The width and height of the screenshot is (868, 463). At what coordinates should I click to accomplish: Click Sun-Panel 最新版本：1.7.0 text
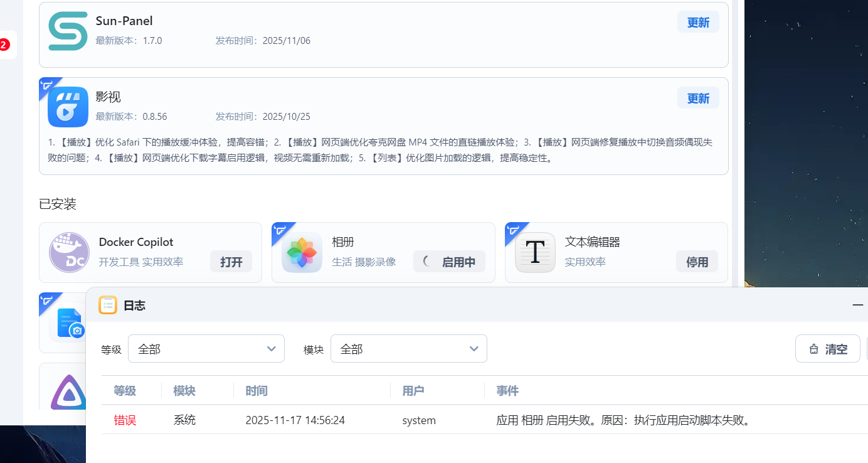tap(129, 41)
